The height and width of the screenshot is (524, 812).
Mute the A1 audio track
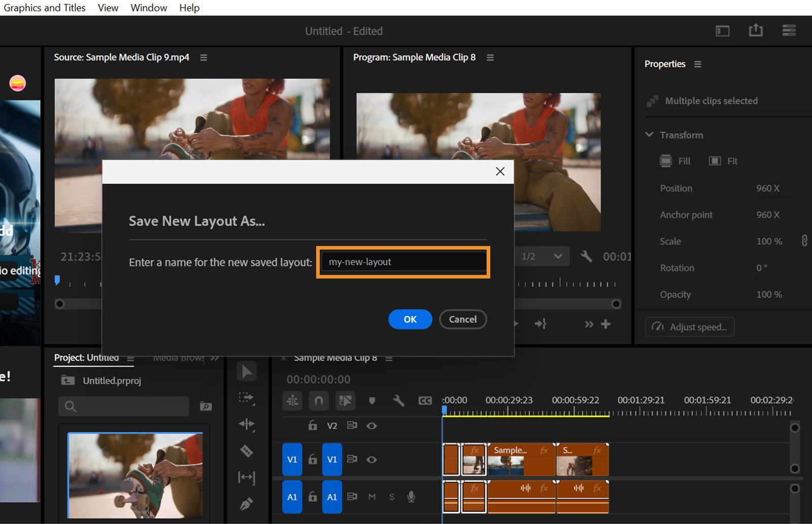pos(372,497)
